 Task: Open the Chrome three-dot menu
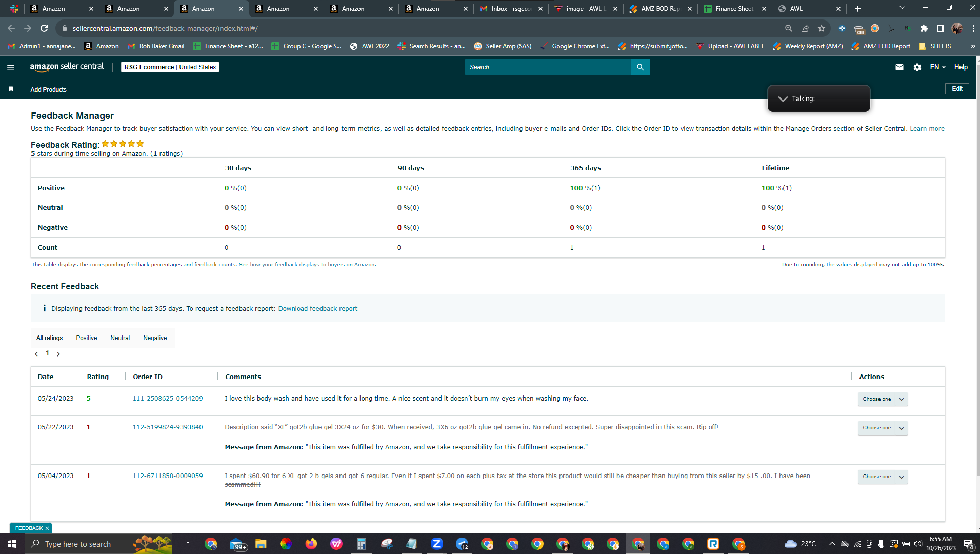973,28
